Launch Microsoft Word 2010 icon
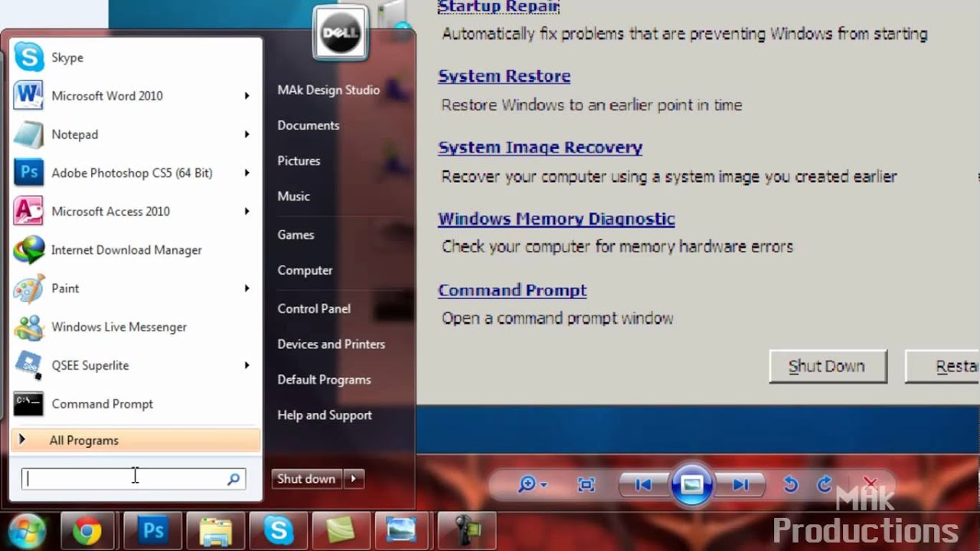 [x=29, y=96]
